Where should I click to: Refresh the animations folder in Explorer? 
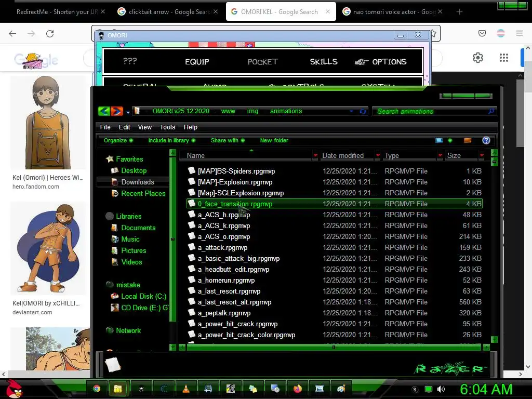pos(363,111)
